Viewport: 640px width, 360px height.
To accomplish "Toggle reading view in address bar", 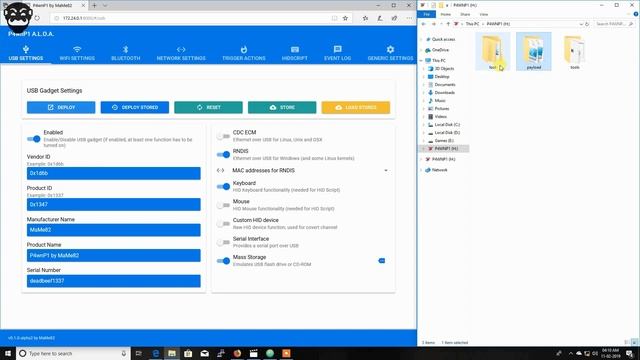I will pos(335,18).
